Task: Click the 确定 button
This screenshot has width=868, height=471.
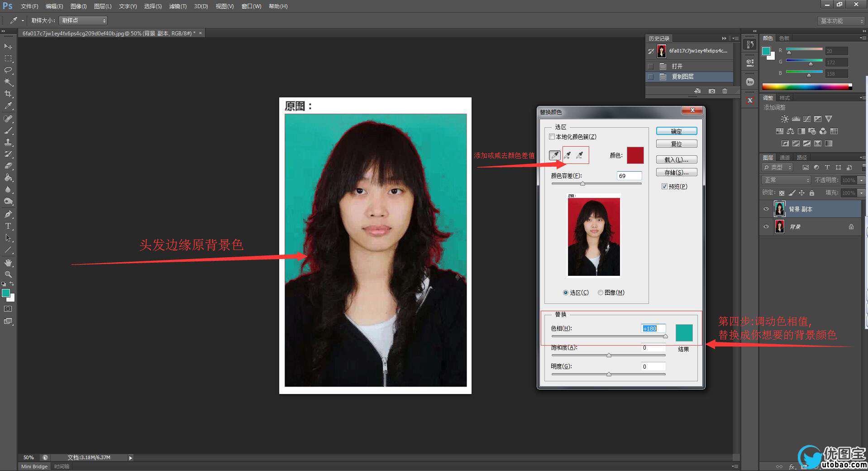Action: 676,131
